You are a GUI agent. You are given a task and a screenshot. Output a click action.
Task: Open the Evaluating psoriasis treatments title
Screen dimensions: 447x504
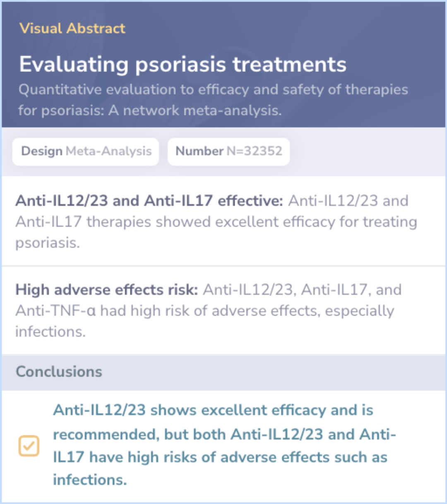pos(183,64)
